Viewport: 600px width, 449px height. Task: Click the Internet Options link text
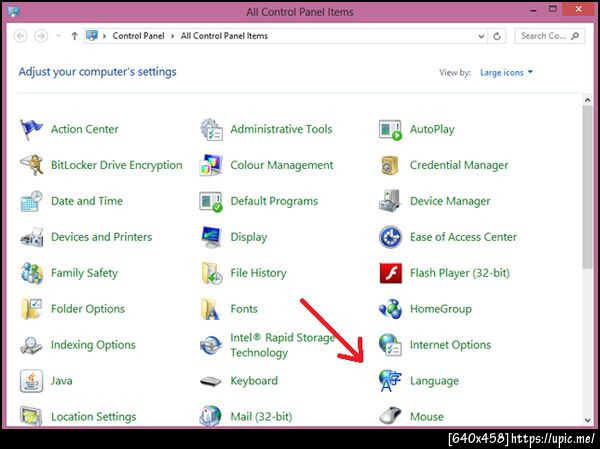click(x=450, y=345)
